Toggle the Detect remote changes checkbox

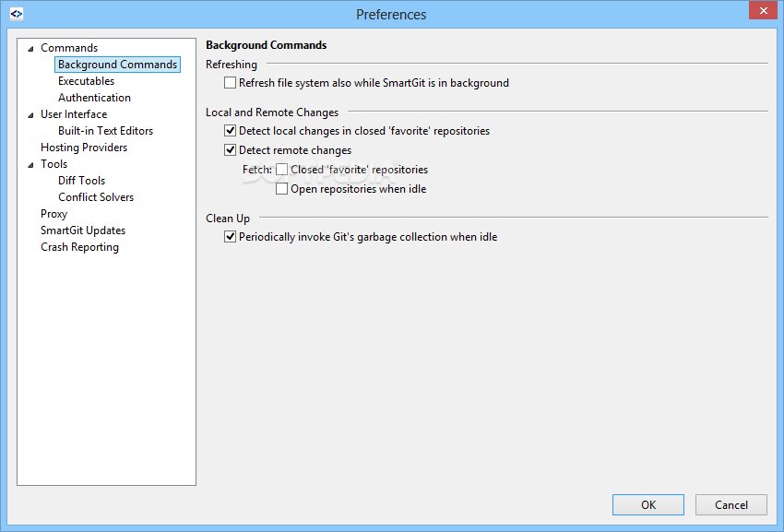[230, 150]
